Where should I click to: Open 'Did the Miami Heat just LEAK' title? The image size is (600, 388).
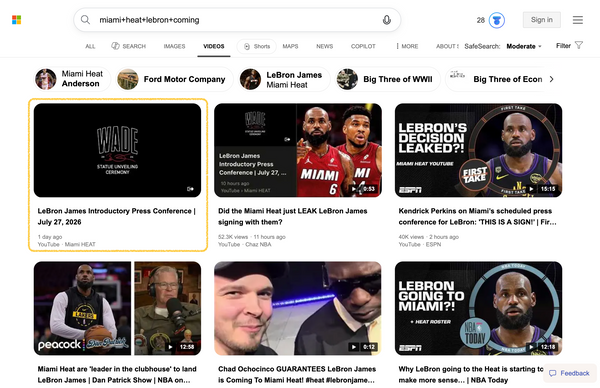pos(293,217)
